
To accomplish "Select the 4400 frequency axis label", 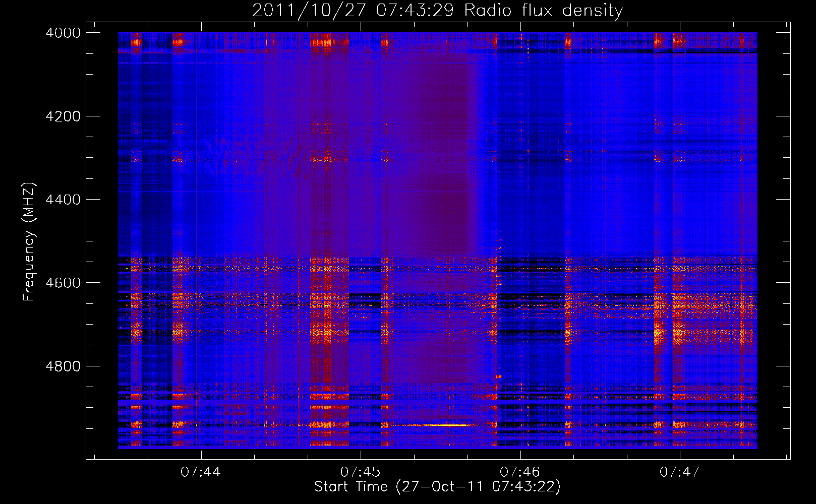I will [63, 200].
